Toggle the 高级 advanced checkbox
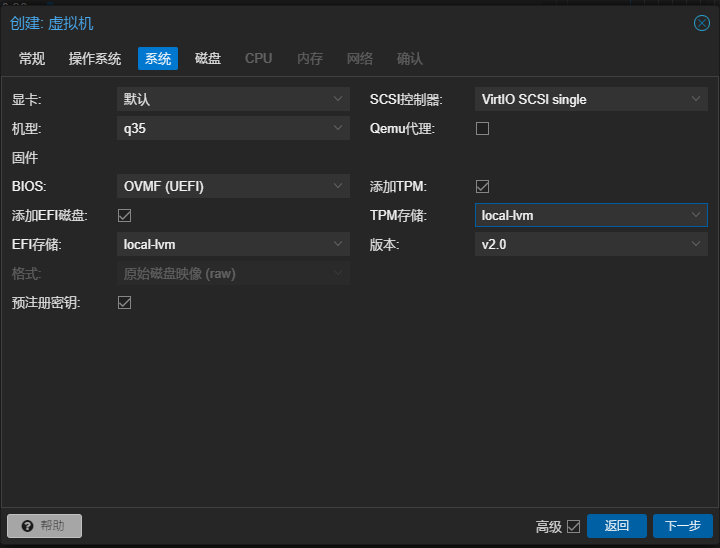 coord(573,526)
